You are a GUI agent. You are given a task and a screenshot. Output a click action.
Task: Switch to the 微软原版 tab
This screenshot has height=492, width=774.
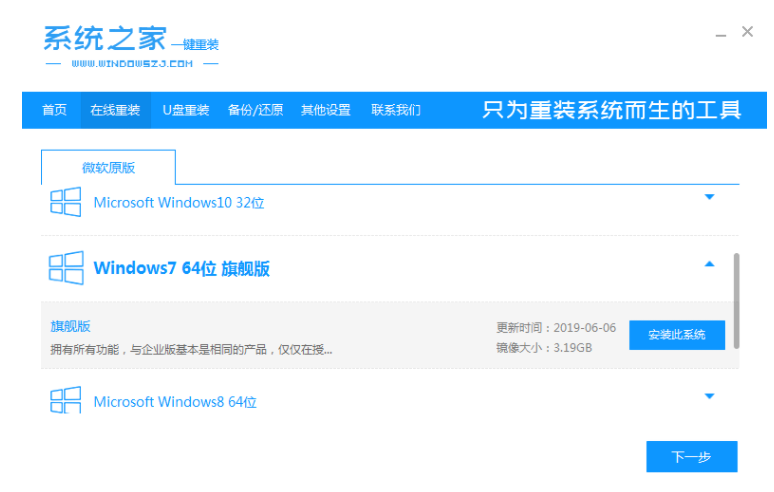[x=109, y=167]
